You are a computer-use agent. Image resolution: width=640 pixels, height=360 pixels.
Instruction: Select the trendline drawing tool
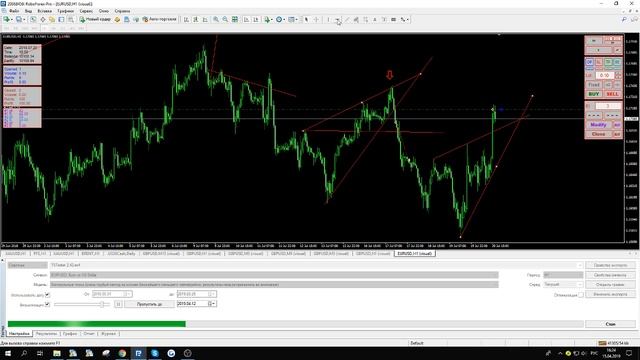click(x=347, y=19)
